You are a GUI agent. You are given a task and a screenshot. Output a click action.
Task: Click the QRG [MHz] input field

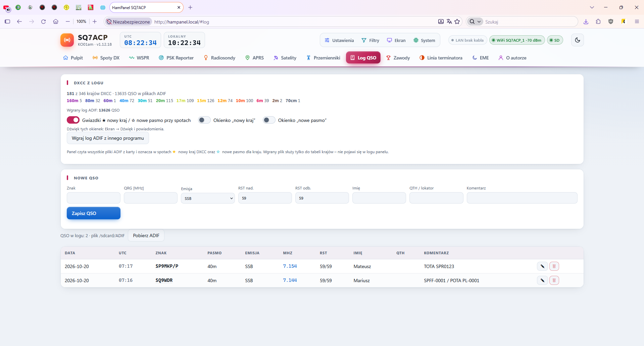point(151,198)
